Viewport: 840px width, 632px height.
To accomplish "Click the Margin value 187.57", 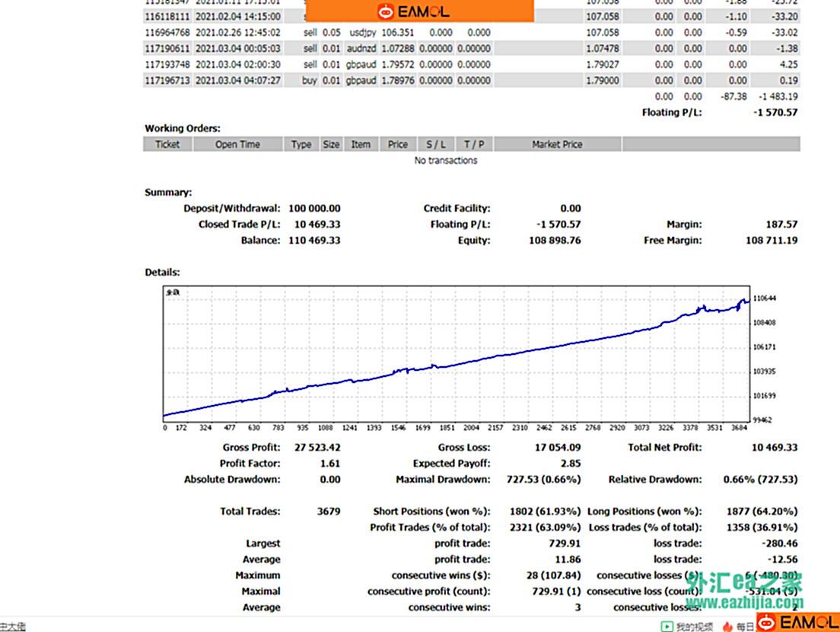I will [781, 225].
